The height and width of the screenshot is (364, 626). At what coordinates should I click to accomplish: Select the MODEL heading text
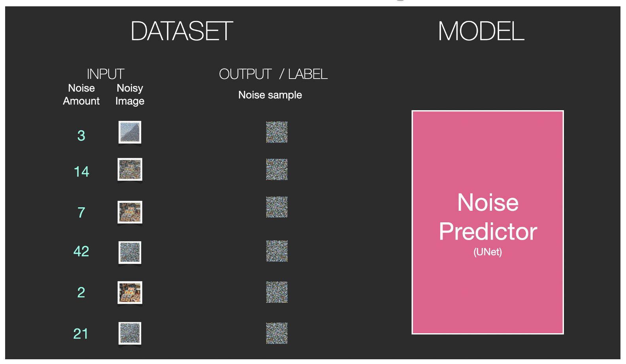coord(481,32)
